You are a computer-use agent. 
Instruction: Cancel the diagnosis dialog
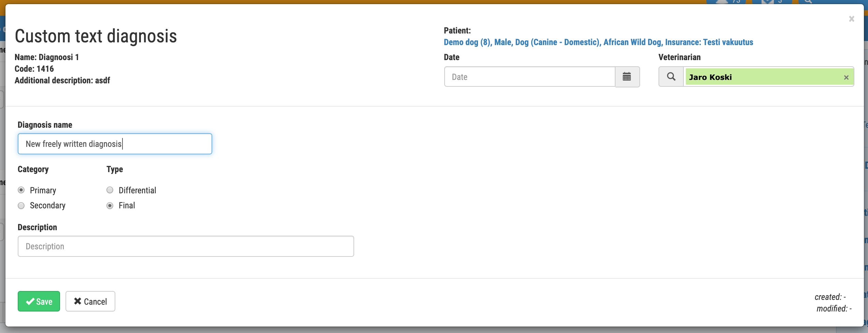(90, 301)
